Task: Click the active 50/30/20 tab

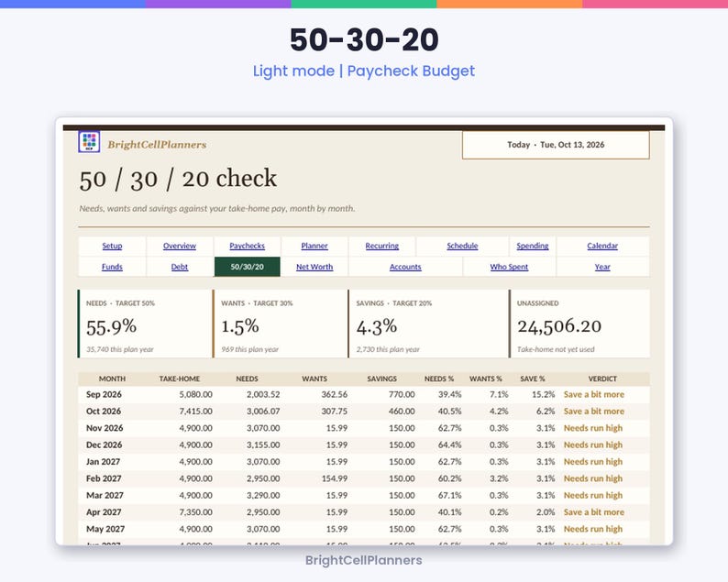Action: click(247, 267)
